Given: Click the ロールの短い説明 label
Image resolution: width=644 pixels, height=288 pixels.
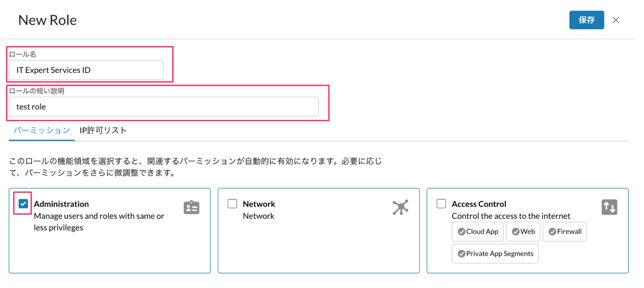Looking at the screenshot, I should (x=37, y=91).
